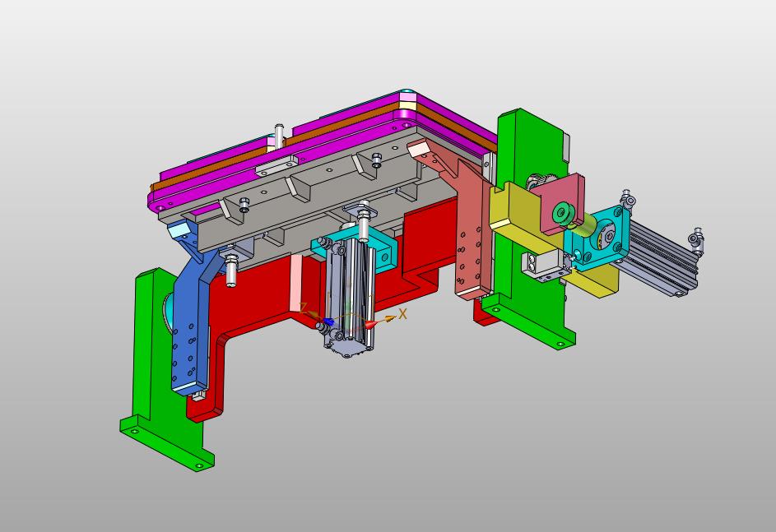This screenshot has height=532, width=776.
Task: Select the vertical pneumatic cylinder body
Action: click(351, 297)
